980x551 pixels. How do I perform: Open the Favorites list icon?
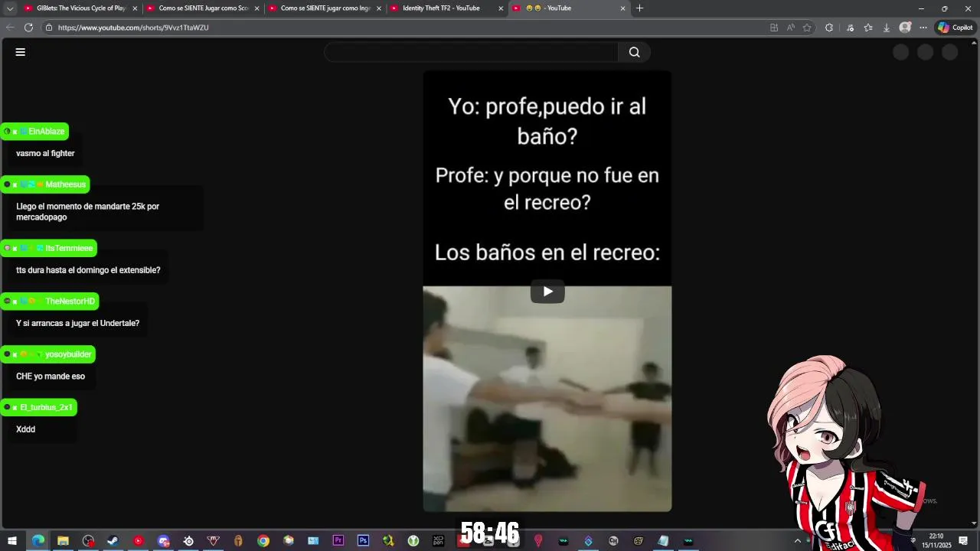pos(868,28)
